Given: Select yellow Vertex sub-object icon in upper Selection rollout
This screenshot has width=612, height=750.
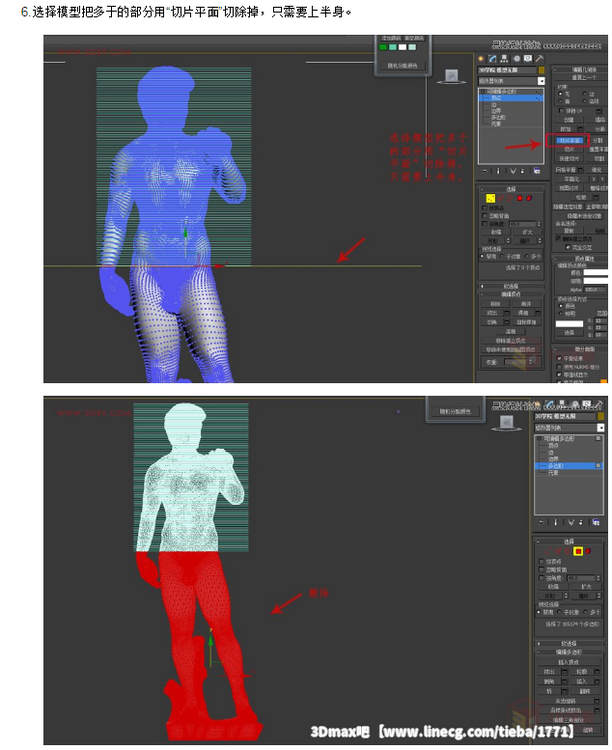Looking at the screenshot, I should coord(490,199).
